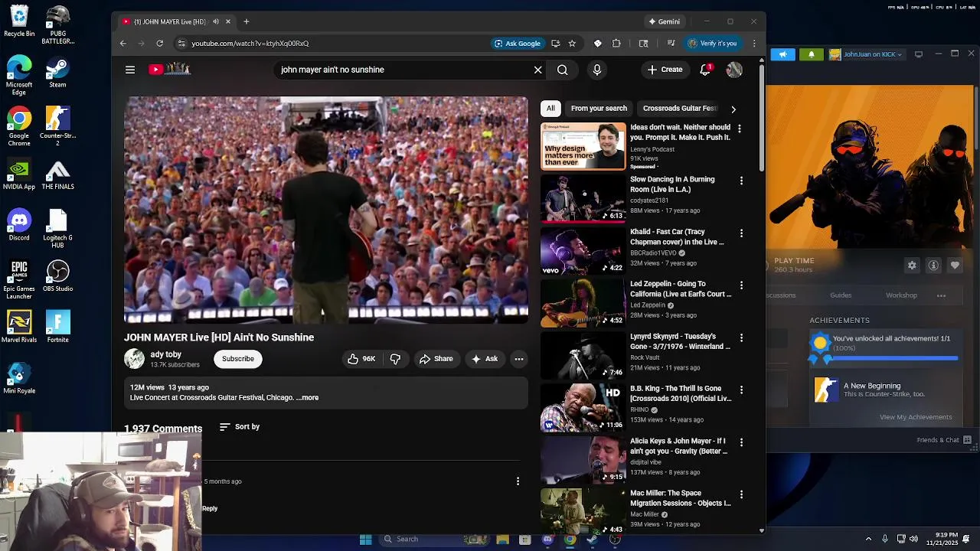
Task: Click the Ask Google button in address bar
Action: click(x=518, y=44)
